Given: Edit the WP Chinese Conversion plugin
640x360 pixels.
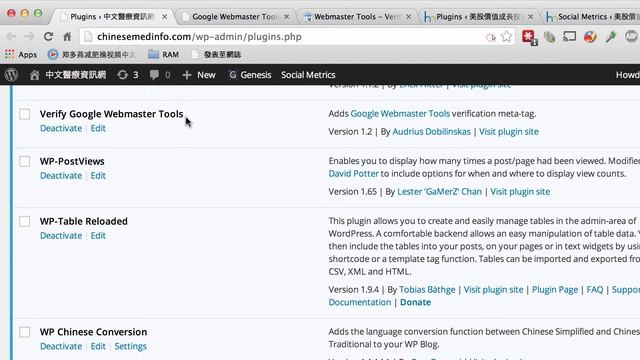Looking at the screenshot, I should (x=98, y=346).
